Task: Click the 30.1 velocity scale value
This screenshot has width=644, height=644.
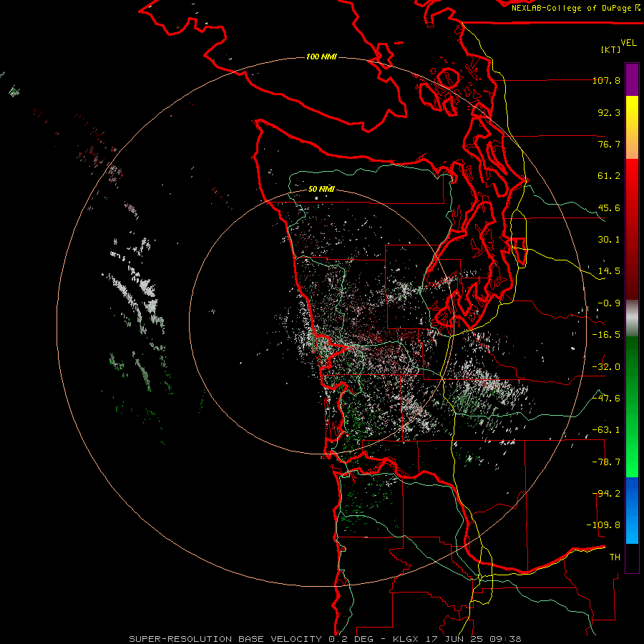Action: coord(609,240)
